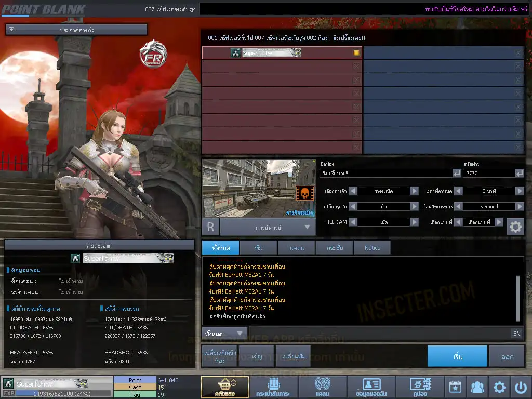532x399 pixels.
Task: Toggle the EN chat language button
Action: 516,334
